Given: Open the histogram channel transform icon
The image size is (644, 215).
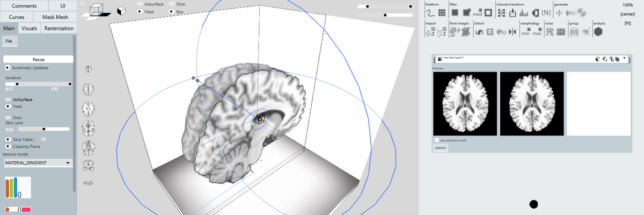Looking at the screenshot, I should pos(524,13).
